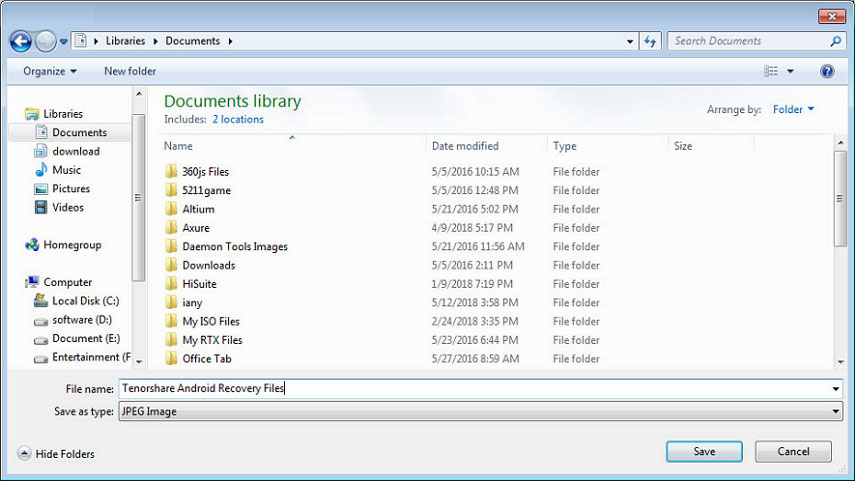Open the recent pages dropdown arrow
This screenshot has width=855, height=481.
[x=63, y=41]
